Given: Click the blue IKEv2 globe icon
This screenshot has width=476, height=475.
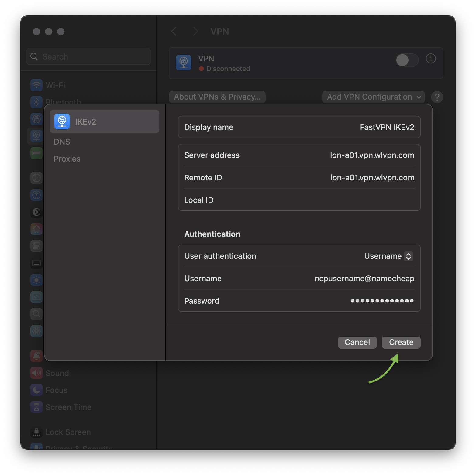Looking at the screenshot, I should [62, 121].
